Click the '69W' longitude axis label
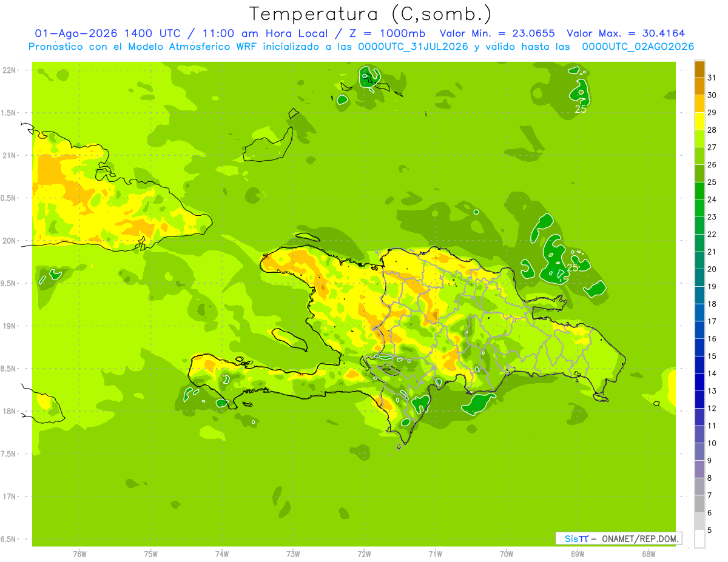This screenshot has width=728, height=562. pos(578,554)
